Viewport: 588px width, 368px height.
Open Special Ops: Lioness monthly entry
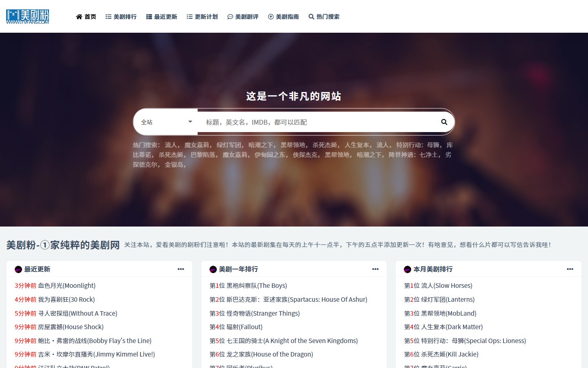pyautogui.click(x=474, y=341)
